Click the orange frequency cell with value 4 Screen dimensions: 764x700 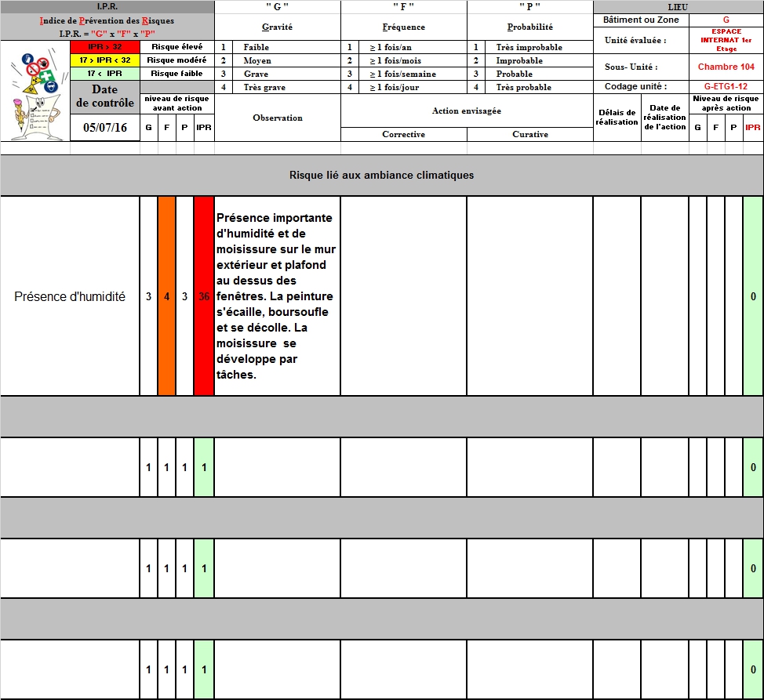pos(166,296)
